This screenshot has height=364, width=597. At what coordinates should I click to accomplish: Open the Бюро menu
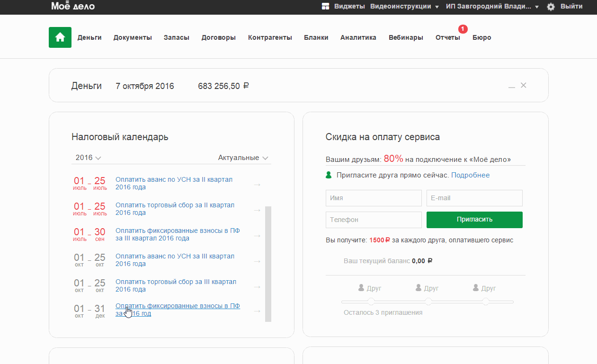tap(482, 37)
